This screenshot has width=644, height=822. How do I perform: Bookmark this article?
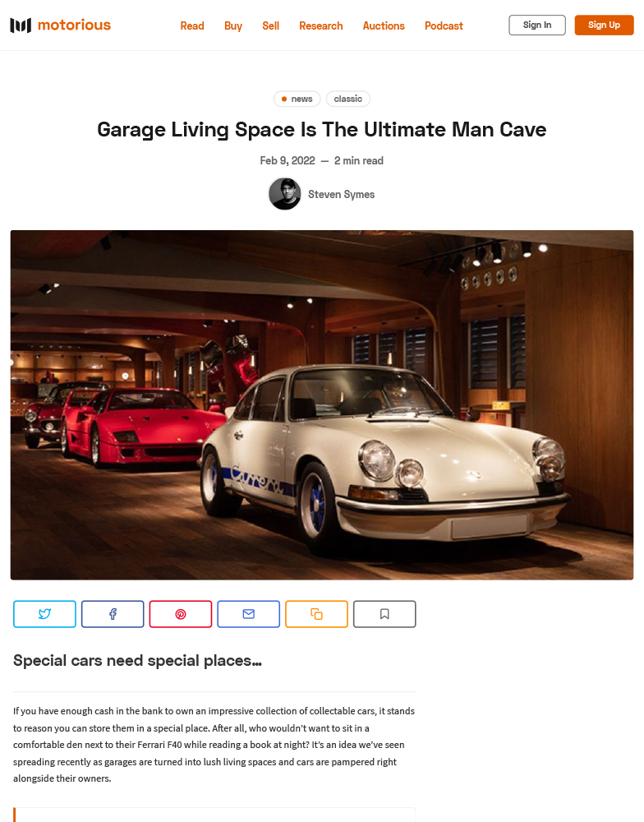(x=384, y=614)
